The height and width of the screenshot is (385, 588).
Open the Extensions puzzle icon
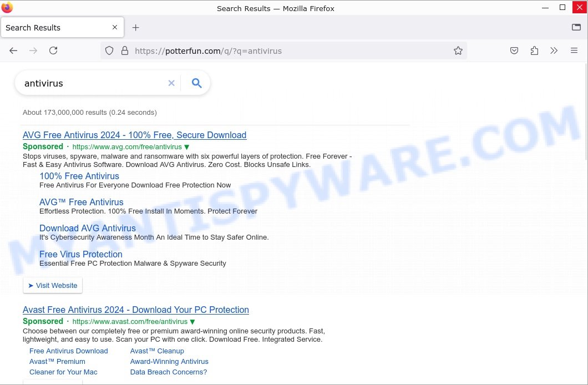[x=534, y=50]
